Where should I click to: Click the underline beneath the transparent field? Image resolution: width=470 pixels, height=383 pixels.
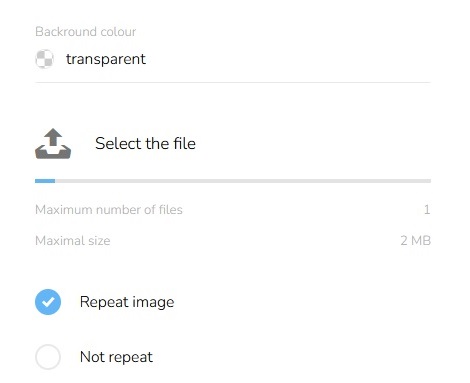pyautogui.click(x=233, y=82)
